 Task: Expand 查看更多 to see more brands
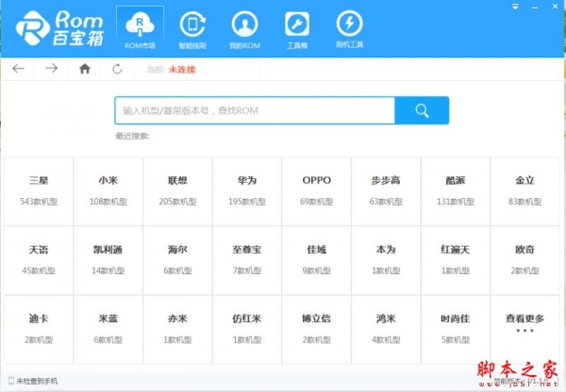tap(524, 330)
